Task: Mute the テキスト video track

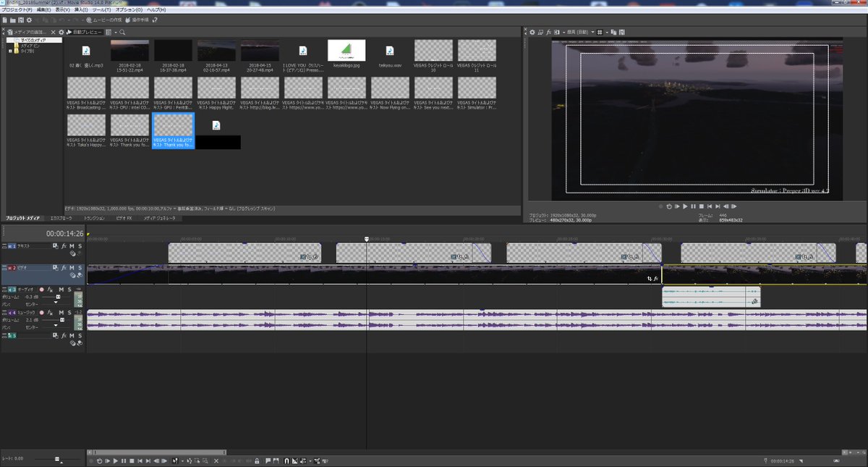Action: pyautogui.click(x=72, y=246)
